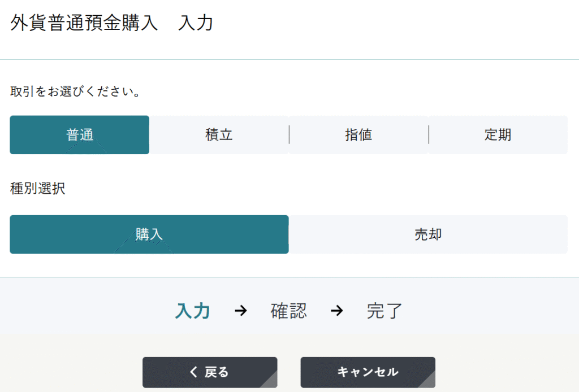579x392 pixels.
Task: Click the left chevron icon beside 戻る
Action: point(194,372)
